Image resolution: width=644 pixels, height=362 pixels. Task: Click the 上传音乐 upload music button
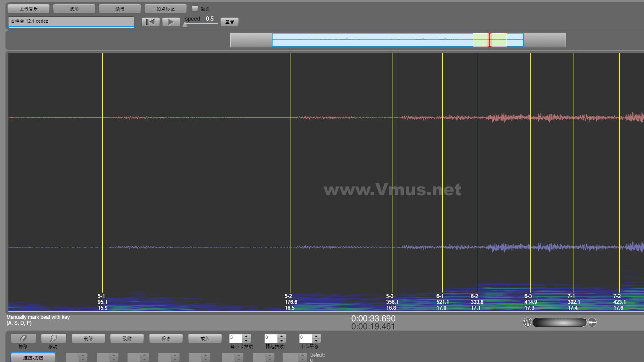(x=29, y=8)
